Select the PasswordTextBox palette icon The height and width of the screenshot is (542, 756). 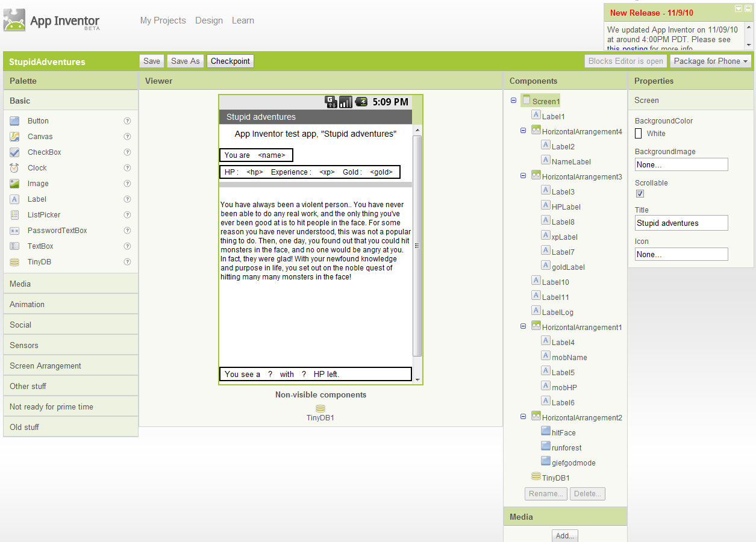14,231
